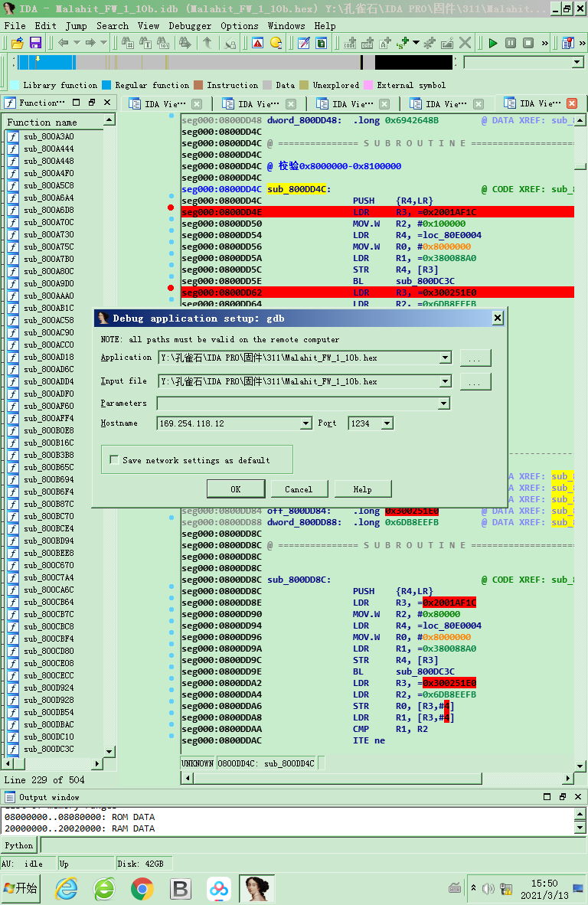
Task: Open Internet Explorer from the taskbar
Action: [x=67, y=889]
